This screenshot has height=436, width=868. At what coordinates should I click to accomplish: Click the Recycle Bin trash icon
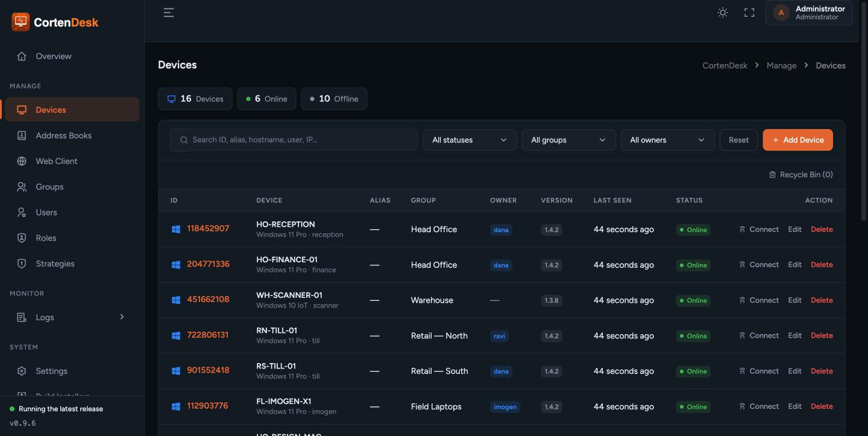click(772, 175)
